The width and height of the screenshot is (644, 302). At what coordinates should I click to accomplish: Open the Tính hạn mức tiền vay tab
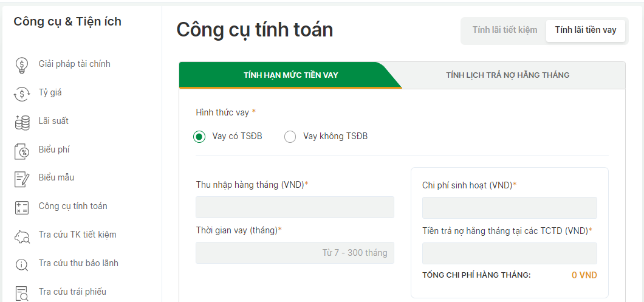(290, 75)
